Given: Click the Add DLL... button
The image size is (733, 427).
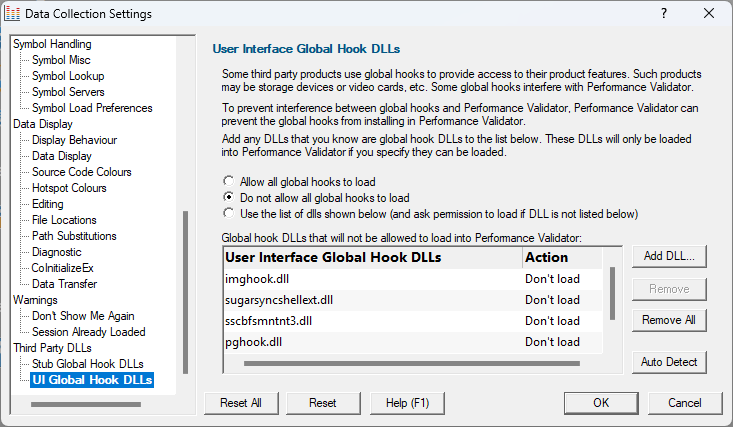Looking at the screenshot, I should tap(669, 256).
